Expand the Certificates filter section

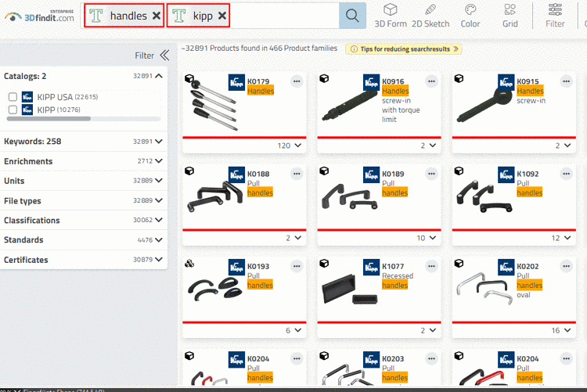[x=159, y=260]
